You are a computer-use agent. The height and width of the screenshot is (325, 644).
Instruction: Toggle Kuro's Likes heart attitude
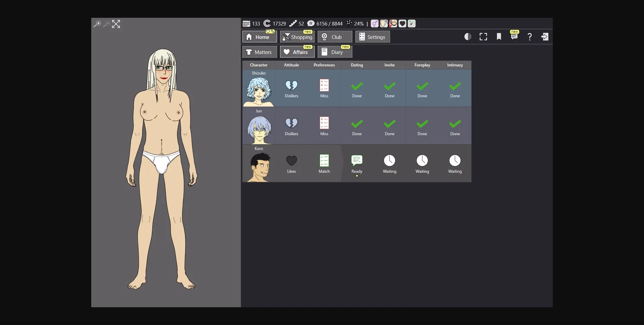[x=291, y=160]
